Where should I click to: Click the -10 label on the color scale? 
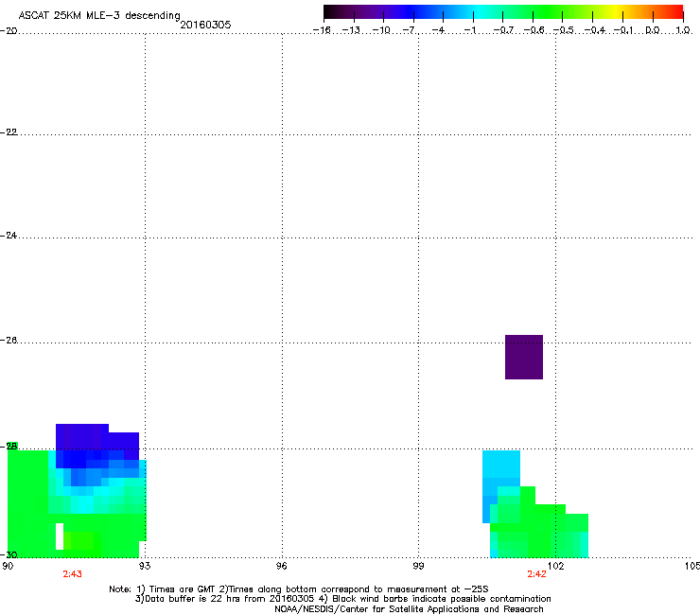tap(381, 30)
